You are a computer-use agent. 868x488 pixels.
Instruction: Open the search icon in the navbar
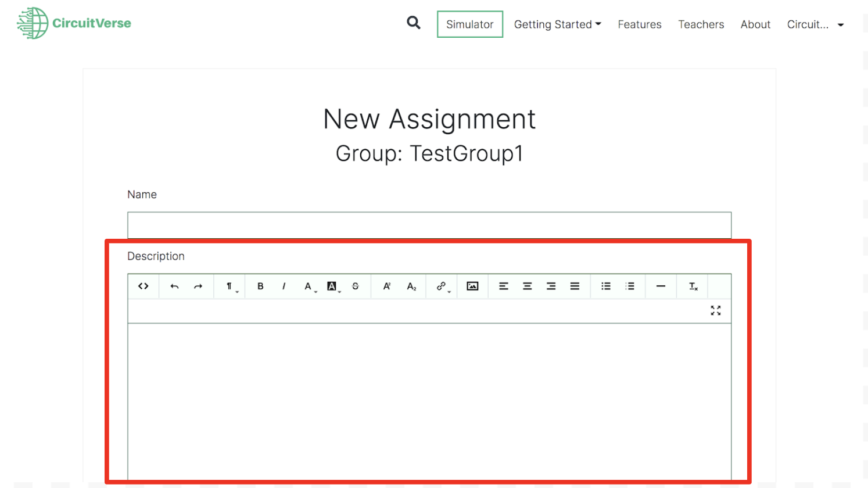(413, 23)
